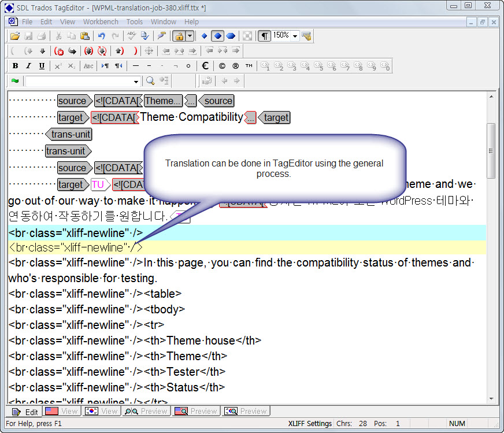
Task: Click the Get Translation down arrow icon
Action: click(42, 51)
